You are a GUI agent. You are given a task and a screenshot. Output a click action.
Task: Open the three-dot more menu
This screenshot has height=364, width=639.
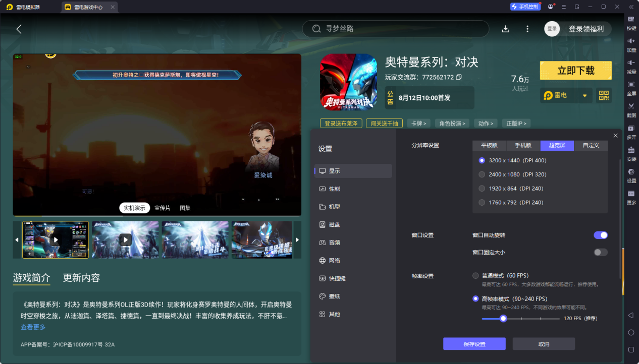[x=527, y=29]
